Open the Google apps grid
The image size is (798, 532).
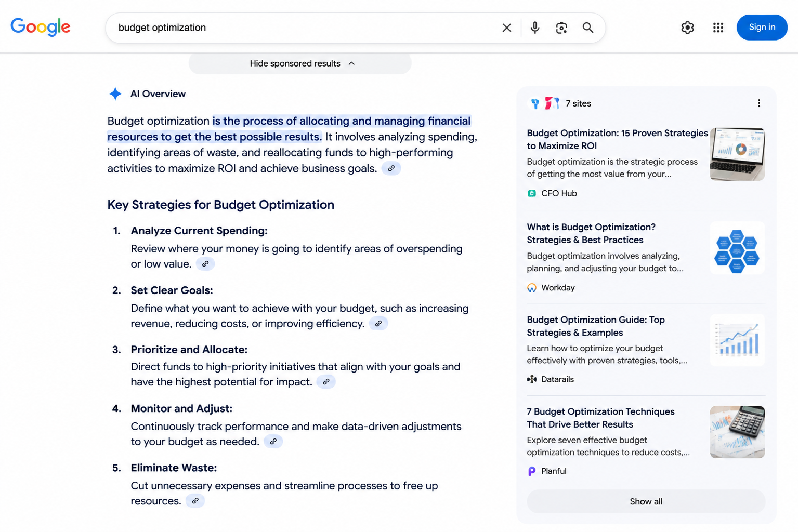point(718,28)
